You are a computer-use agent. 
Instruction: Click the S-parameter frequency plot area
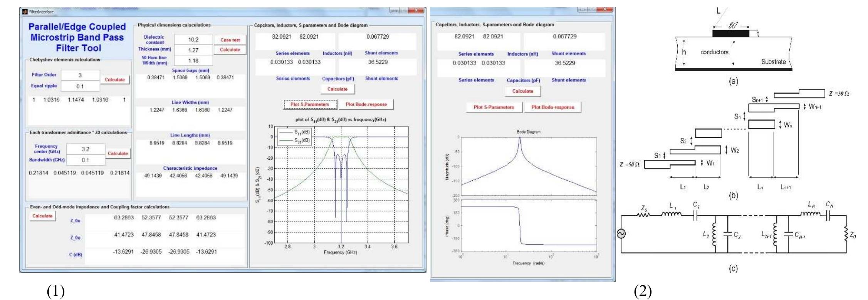pos(341,184)
